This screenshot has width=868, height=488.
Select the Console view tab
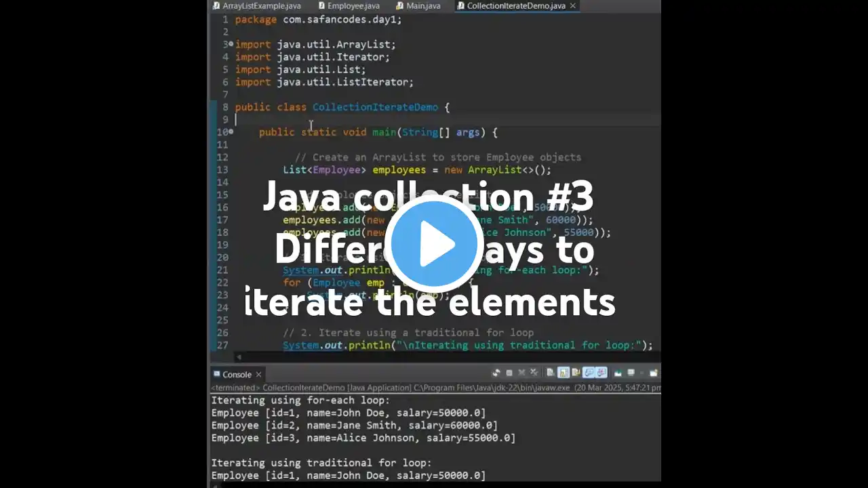coord(237,374)
